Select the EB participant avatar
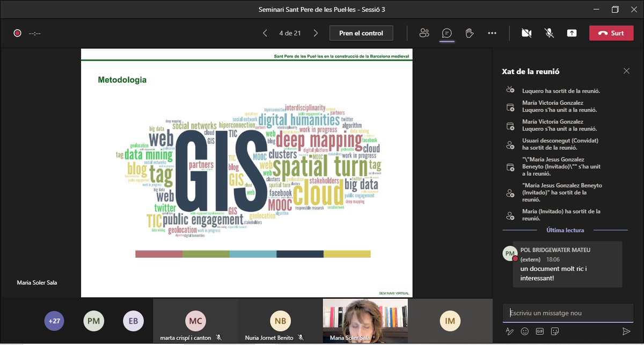The image size is (644, 345). 133,321
